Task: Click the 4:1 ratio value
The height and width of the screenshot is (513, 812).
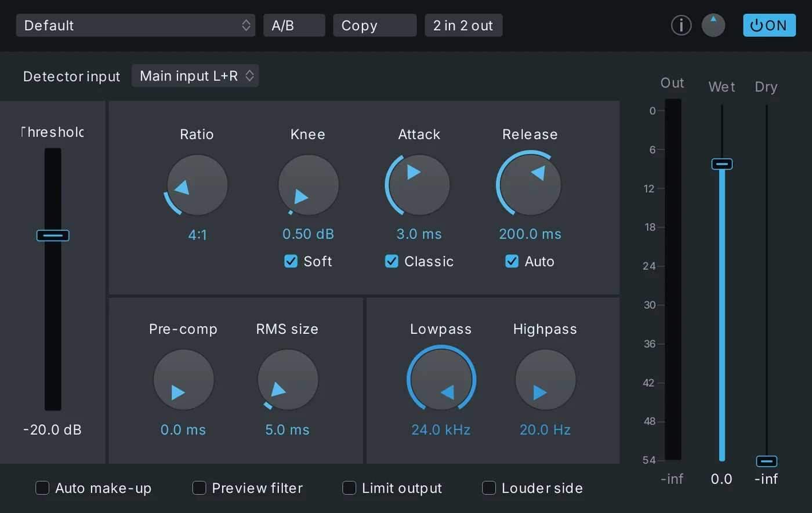Action: click(x=197, y=235)
